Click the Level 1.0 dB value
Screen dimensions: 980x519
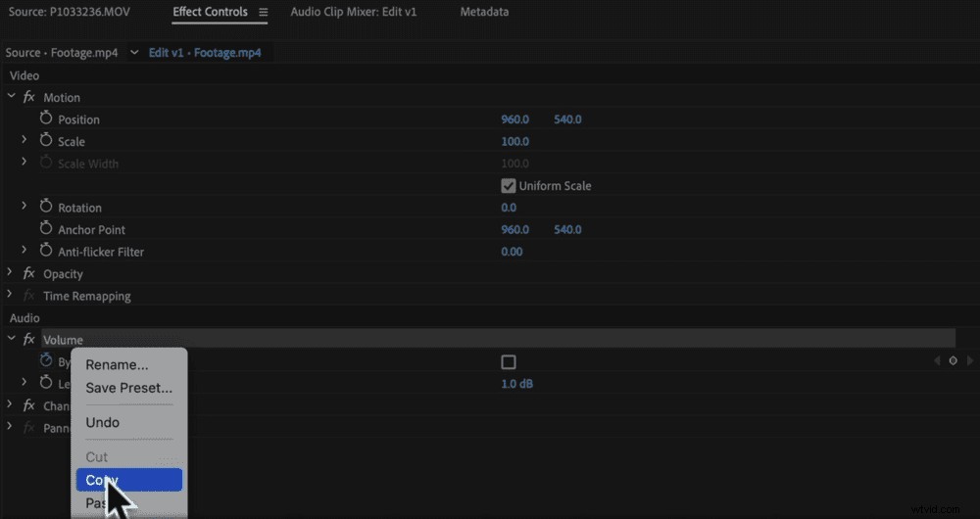tap(518, 384)
